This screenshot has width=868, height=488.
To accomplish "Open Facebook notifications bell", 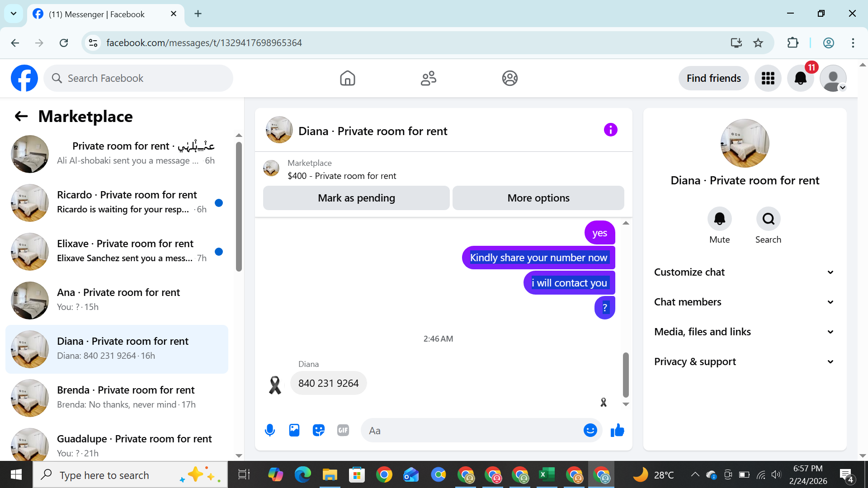I will coord(800,78).
